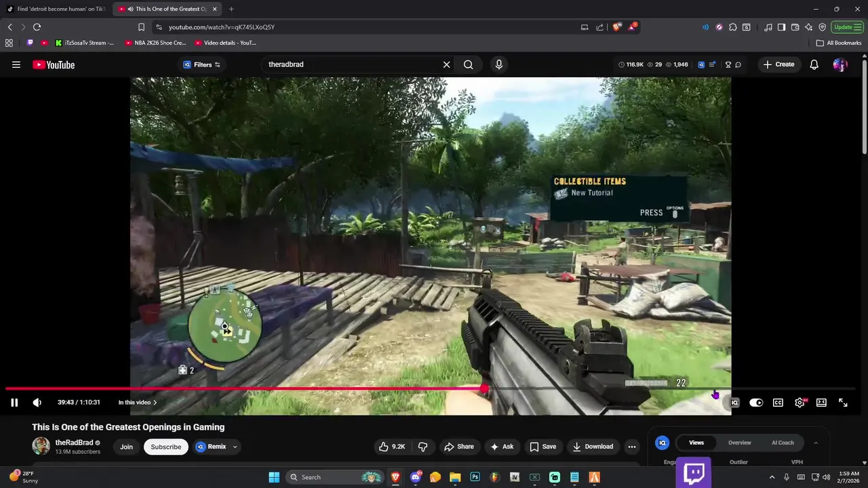This screenshot has width=868, height=488.
Task: Open the more actions three-dot menu
Action: click(632, 447)
